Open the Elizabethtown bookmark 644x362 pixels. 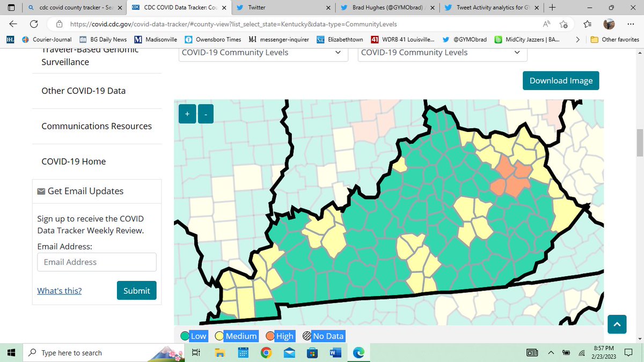tap(340, 40)
